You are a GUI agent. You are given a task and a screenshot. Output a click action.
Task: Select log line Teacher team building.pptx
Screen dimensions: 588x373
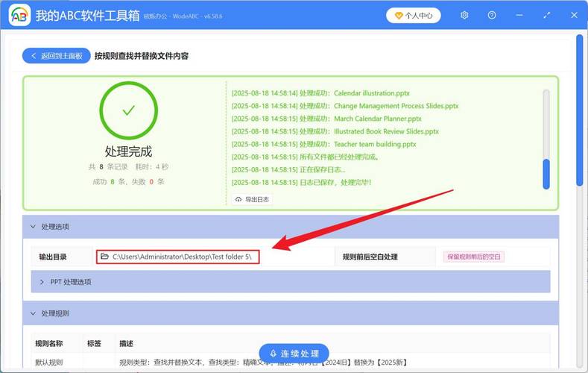point(323,144)
